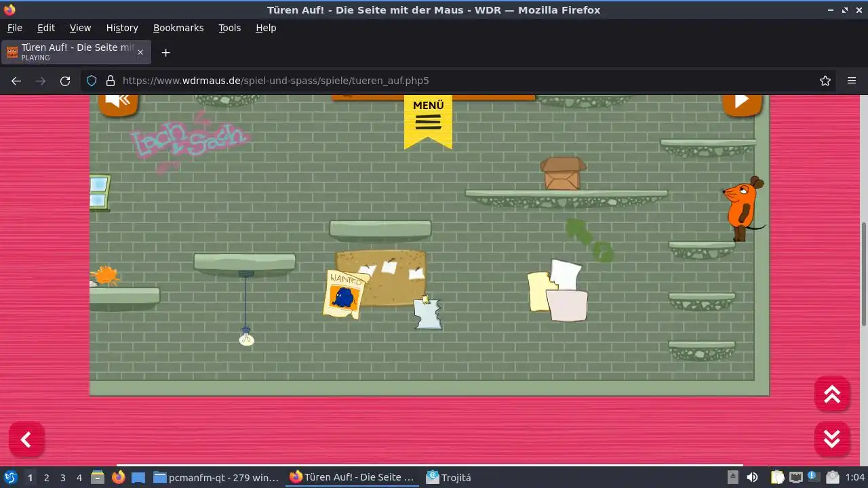Launch the file manager from taskbar quicklaunch

pos(98,478)
